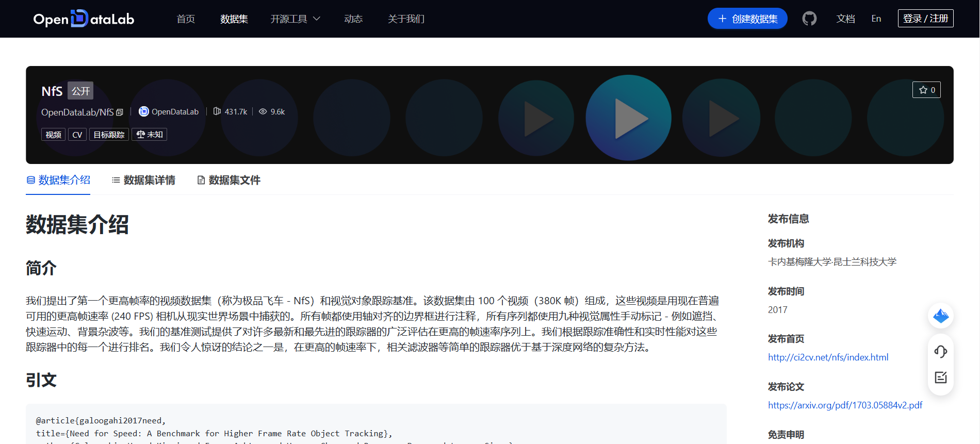Image resolution: width=980 pixels, height=444 pixels.
Task: Open the customer support headset icon
Action: click(x=941, y=352)
